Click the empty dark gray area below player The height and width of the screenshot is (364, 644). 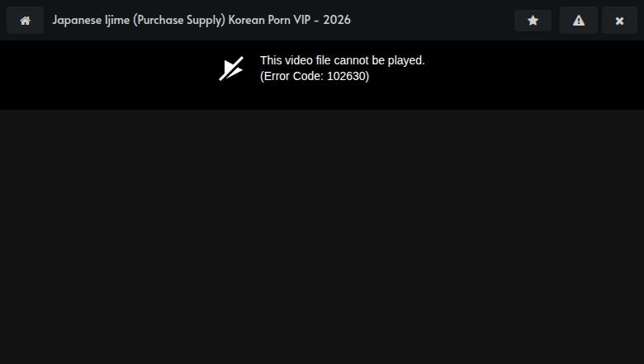coord(322,239)
